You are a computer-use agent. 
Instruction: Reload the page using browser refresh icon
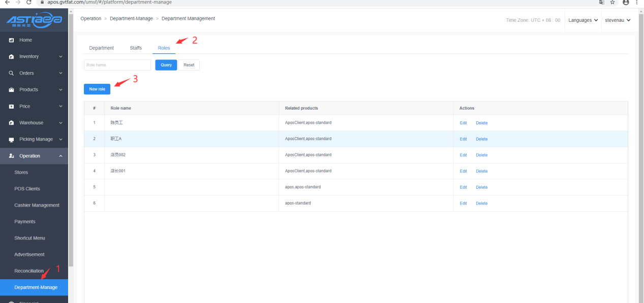29,3
